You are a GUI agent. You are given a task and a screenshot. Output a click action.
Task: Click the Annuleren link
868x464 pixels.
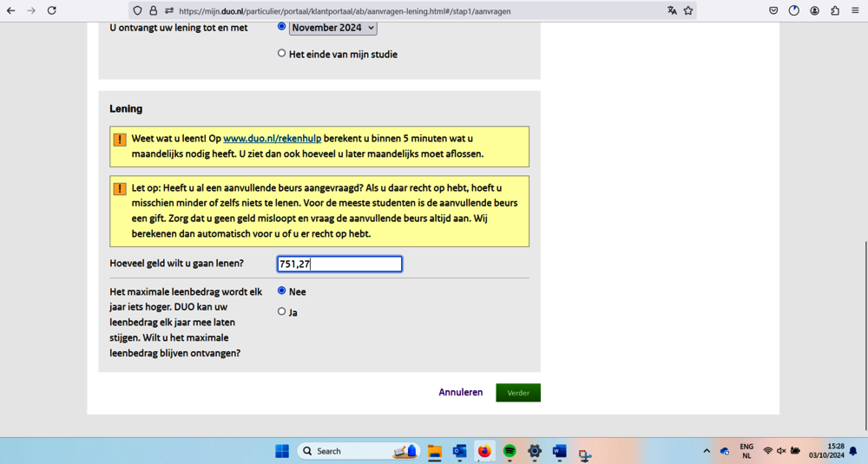click(x=460, y=393)
